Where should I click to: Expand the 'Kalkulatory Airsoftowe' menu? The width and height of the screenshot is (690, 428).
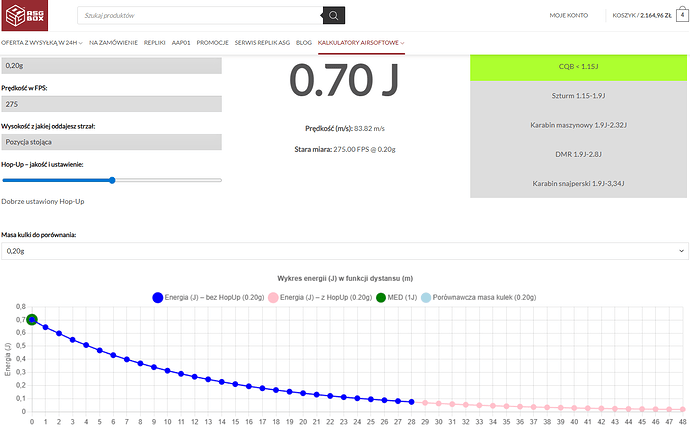point(361,44)
